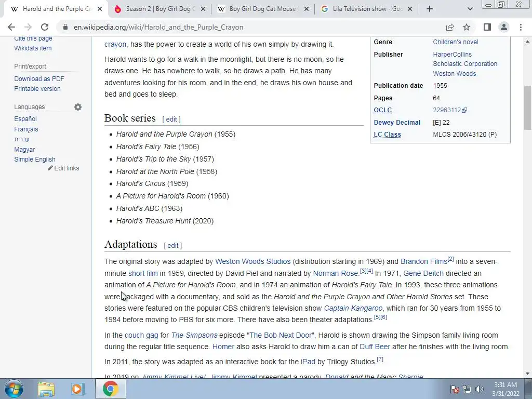Open the Windows Start menu

14,389
